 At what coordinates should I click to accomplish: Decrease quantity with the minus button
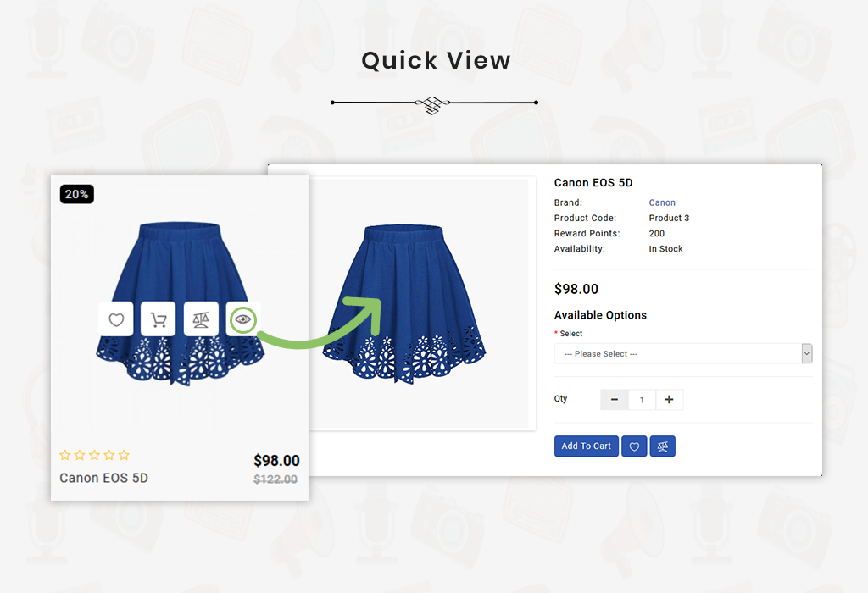click(x=615, y=399)
